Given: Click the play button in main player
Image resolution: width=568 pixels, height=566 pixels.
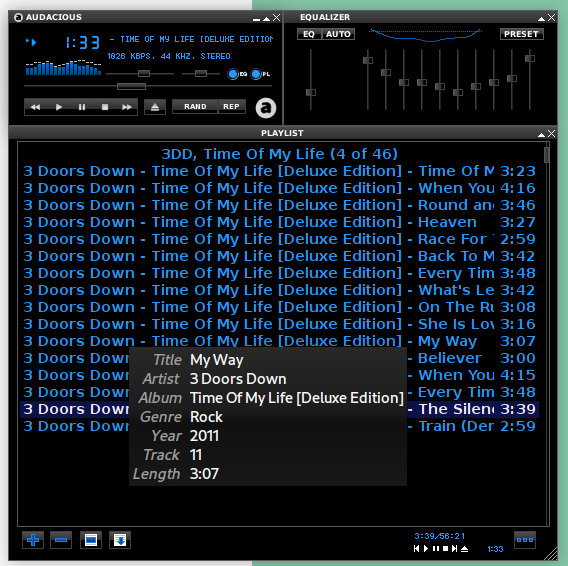Looking at the screenshot, I should pyautogui.click(x=59, y=107).
